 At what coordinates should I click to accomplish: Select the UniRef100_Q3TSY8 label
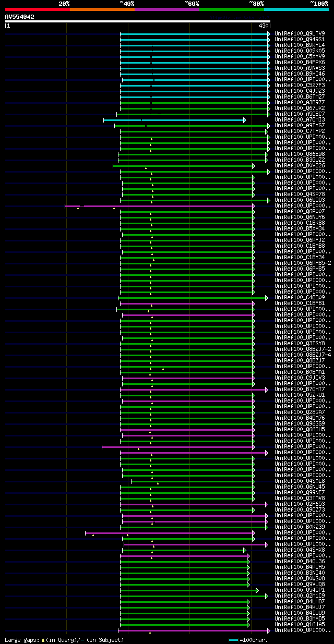click(x=300, y=343)
